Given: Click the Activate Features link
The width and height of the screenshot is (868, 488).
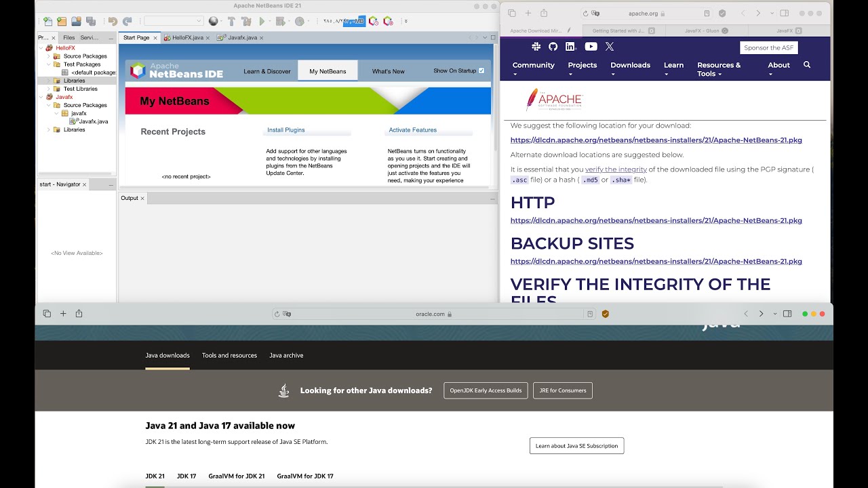Looking at the screenshot, I should (x=413, y=130).
